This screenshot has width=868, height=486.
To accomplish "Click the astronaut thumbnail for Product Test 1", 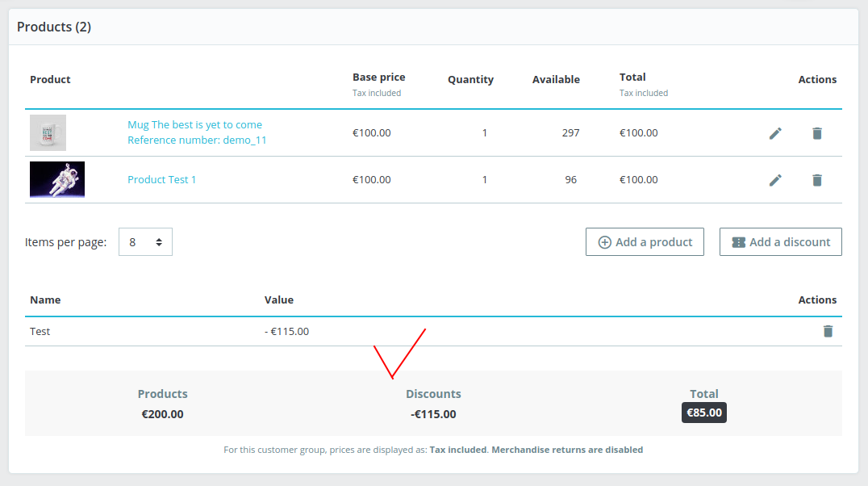I will [x=56, y=179].
